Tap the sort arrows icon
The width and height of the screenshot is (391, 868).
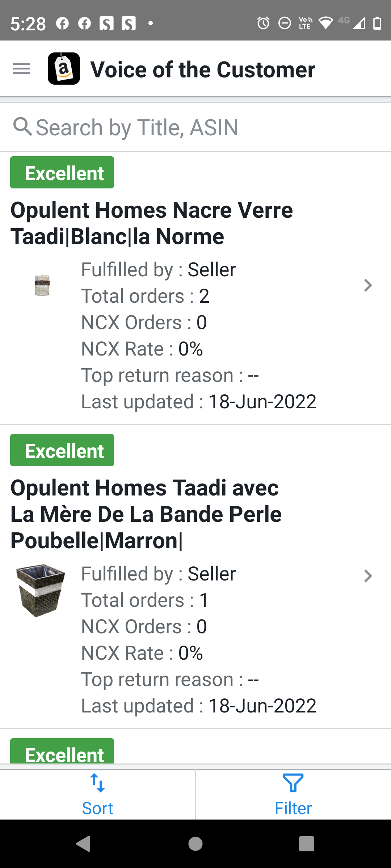click(x=97, y=783)
